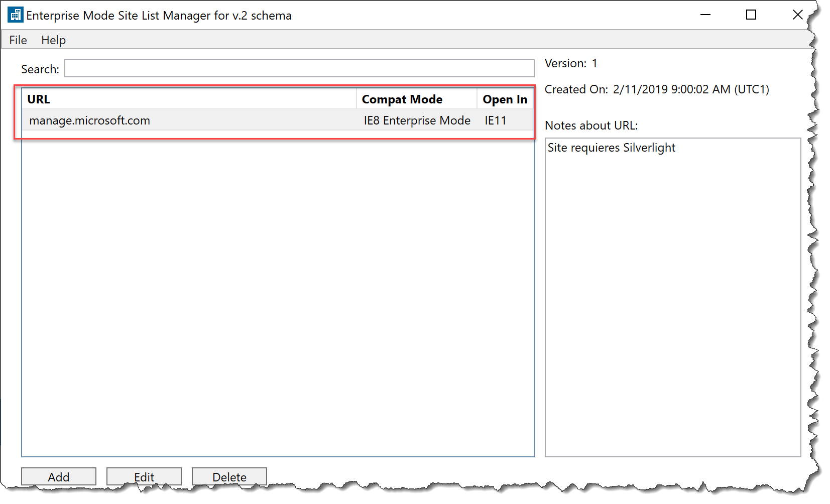Image resolution: width=830 pixels, height=504 pixels.
Task: Click the IE11 value in the Open In column
Action: [495, 120]
